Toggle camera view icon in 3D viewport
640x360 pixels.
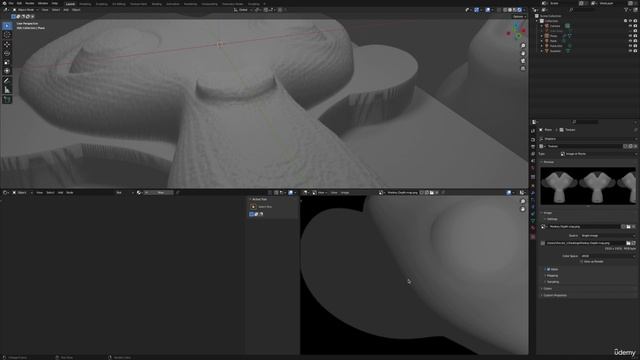[x=523, y=61]
